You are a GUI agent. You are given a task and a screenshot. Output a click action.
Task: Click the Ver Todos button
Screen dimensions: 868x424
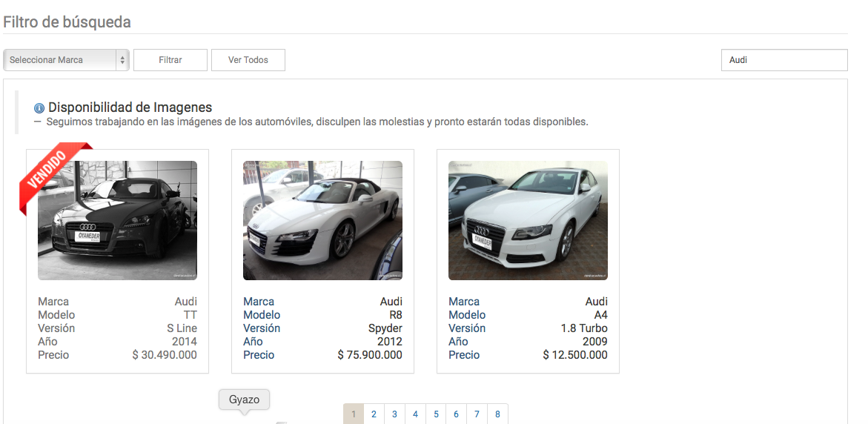(248, 60)
